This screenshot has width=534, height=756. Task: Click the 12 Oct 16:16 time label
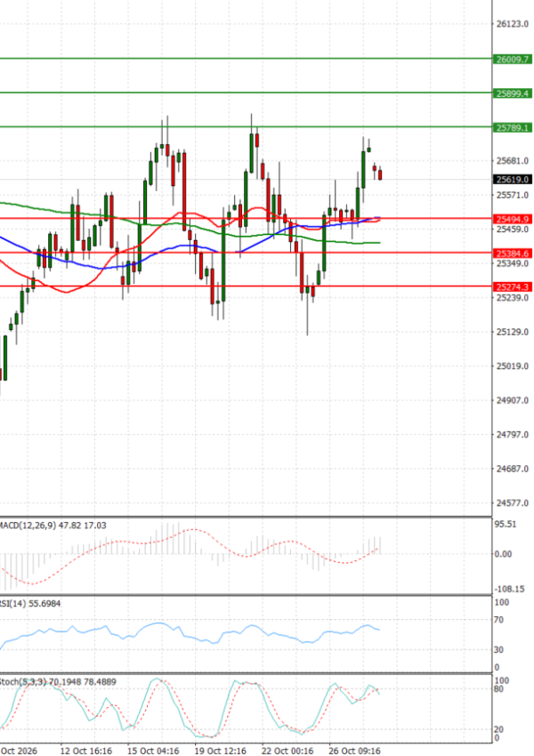85,752
